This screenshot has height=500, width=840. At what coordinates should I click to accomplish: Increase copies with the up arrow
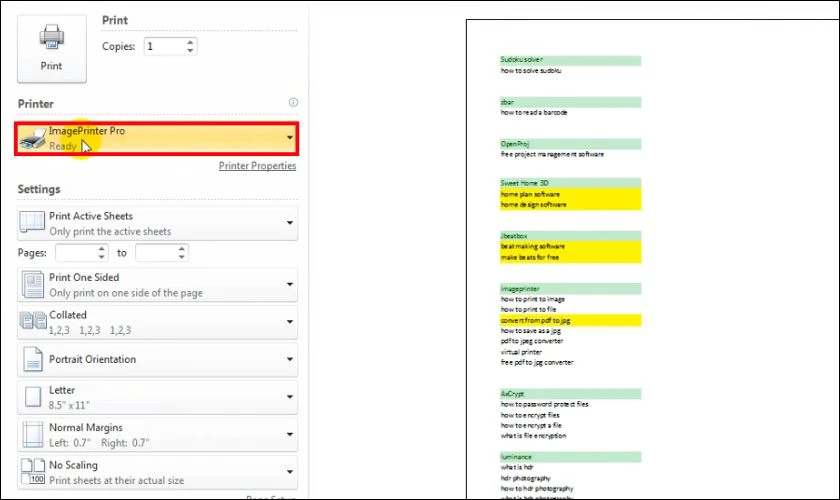pos(190,42)
